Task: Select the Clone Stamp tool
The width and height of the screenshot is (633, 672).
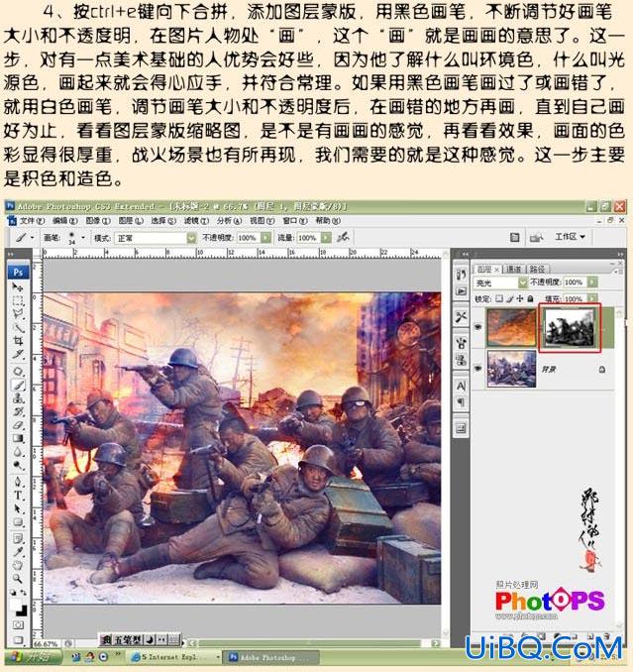Action: tap(18, 398)
